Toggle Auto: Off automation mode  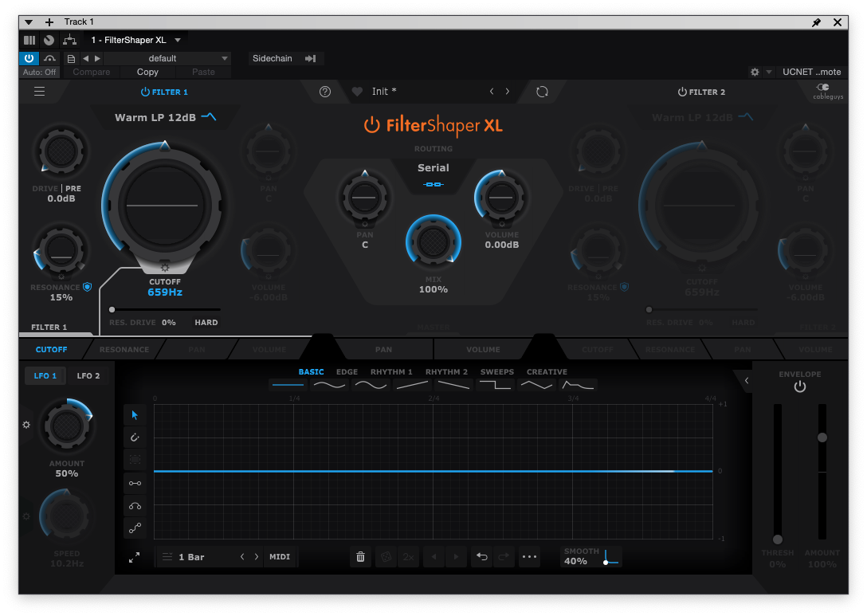39,72
